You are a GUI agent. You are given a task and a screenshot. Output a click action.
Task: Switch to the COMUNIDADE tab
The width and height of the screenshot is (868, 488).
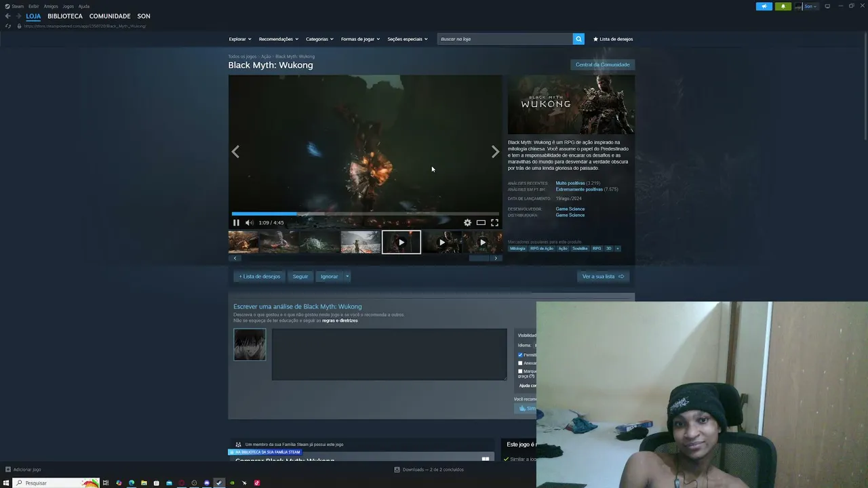110,16
